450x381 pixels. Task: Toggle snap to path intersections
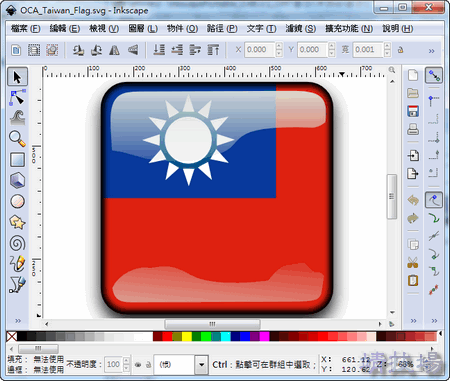coord(434,236)
